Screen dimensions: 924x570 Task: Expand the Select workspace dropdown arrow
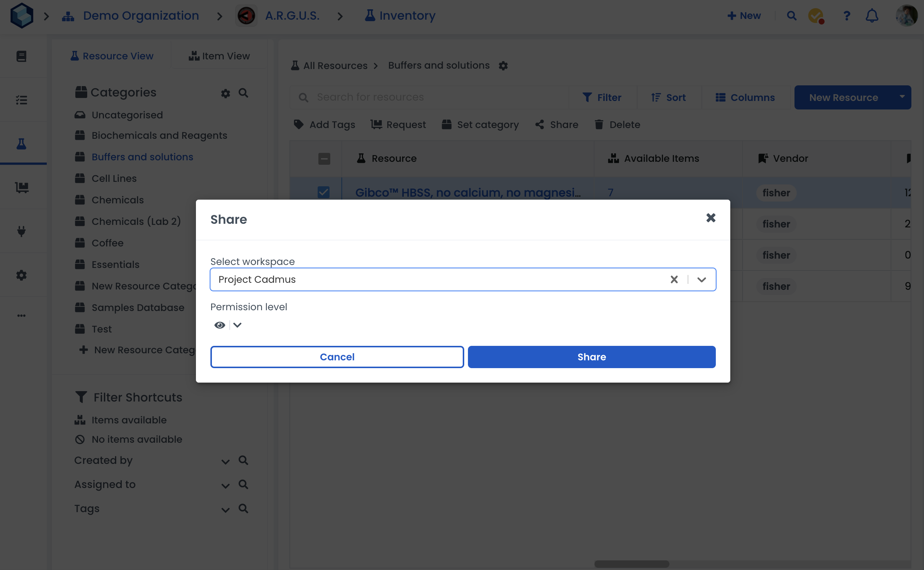(701, 279)
